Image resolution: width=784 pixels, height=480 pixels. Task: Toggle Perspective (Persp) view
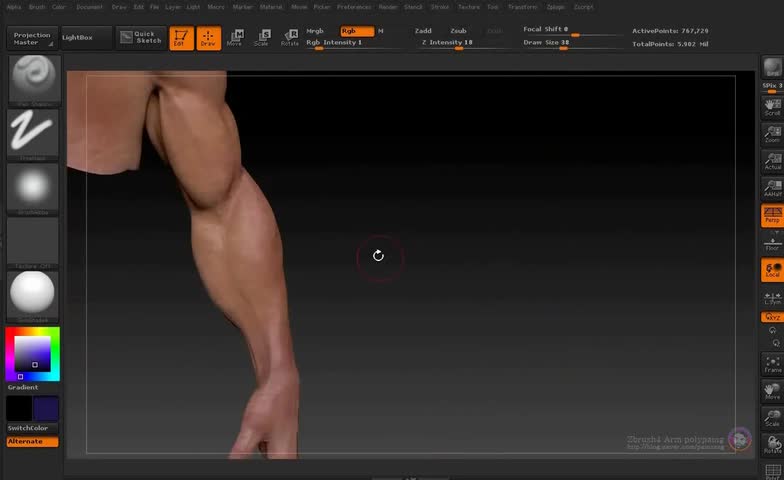pyautogui.click(x=772, y=216)
